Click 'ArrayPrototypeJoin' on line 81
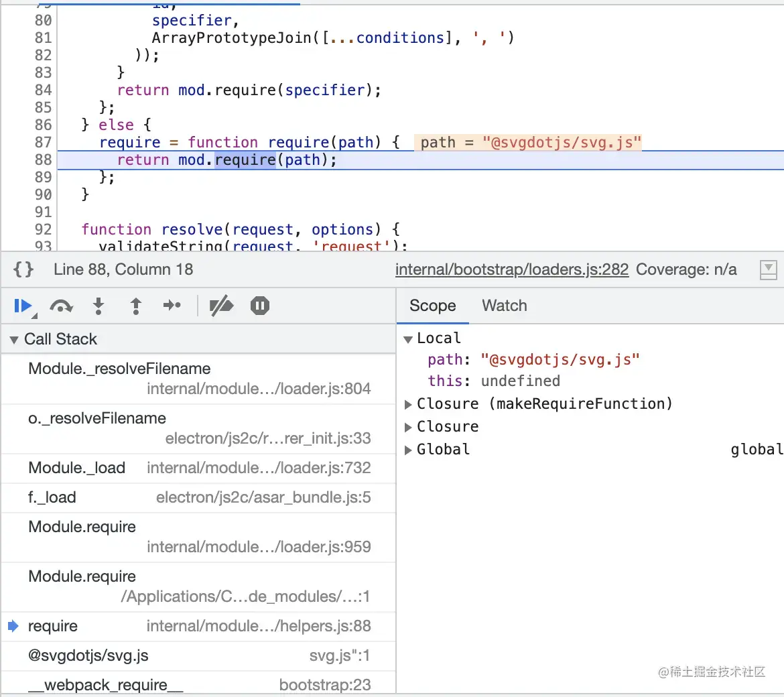Image resolution: width=784 pixels, height=697 pixels. click(231, 38)
